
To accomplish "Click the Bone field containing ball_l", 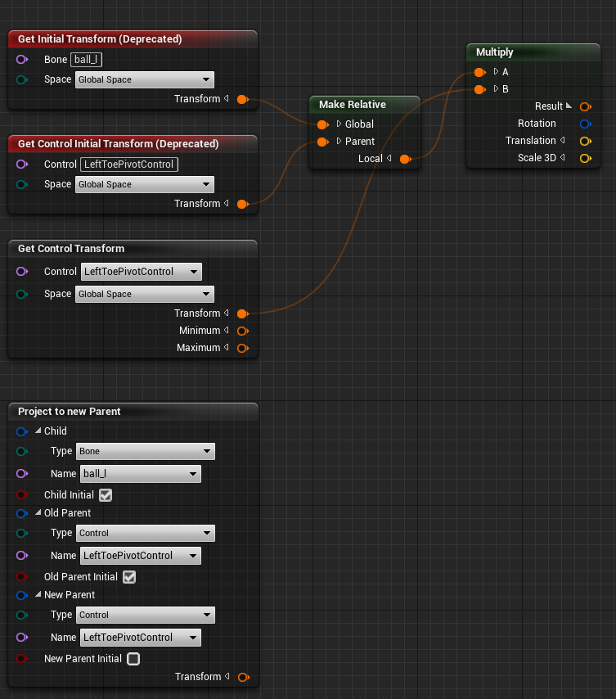I will click(x=87, y=59).
